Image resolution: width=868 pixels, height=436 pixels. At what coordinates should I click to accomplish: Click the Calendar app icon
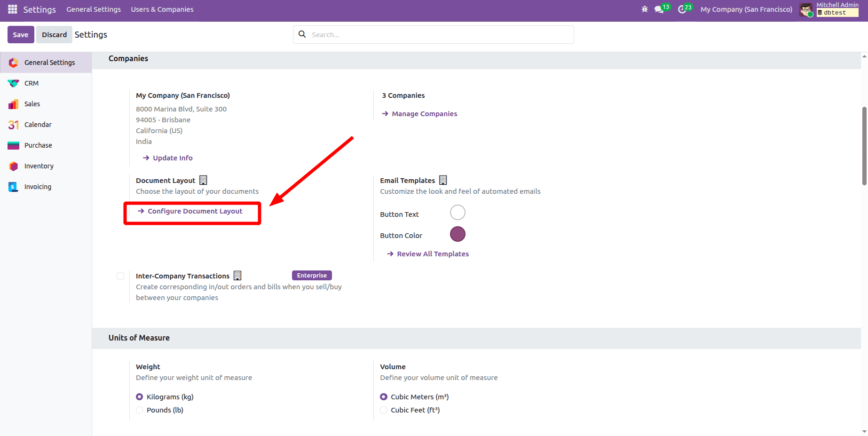(13, 125)
